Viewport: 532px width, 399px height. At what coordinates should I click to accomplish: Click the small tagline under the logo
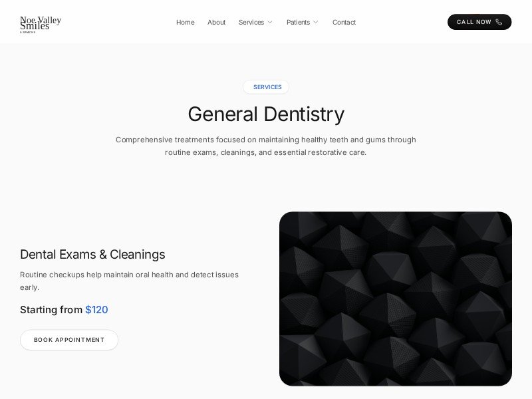pos(28,32)
